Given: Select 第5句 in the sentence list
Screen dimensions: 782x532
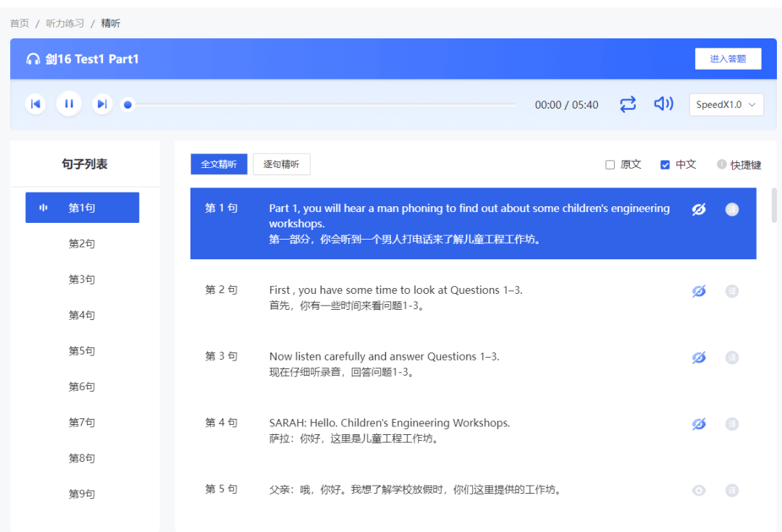Looking at the screenshot, I should (82, 351).
